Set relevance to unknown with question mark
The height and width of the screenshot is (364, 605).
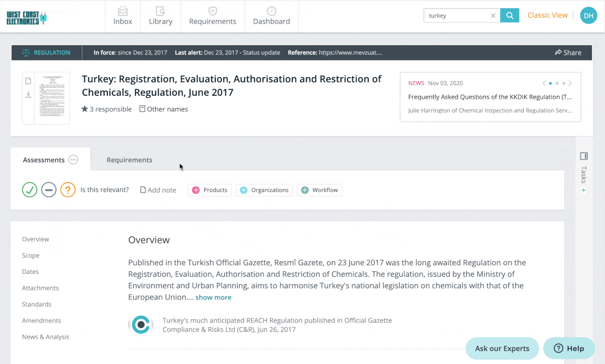tap(68, 190)
